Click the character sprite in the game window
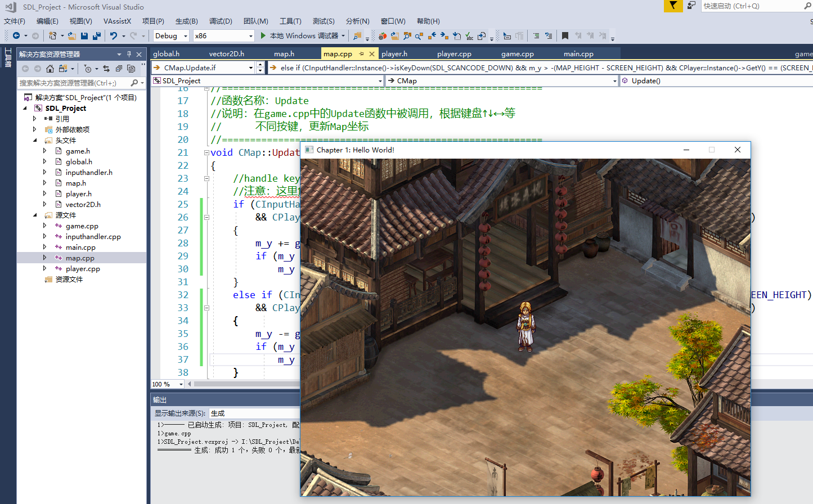The height and width of the screenshot is (504, 813). [525, 327]
